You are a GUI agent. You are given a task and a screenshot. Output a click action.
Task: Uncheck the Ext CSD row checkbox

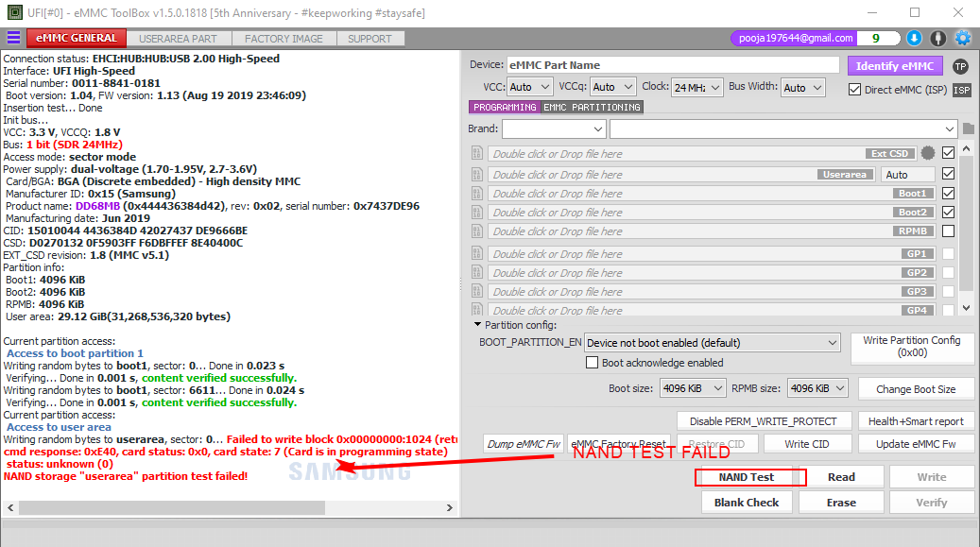click(948, 152)
